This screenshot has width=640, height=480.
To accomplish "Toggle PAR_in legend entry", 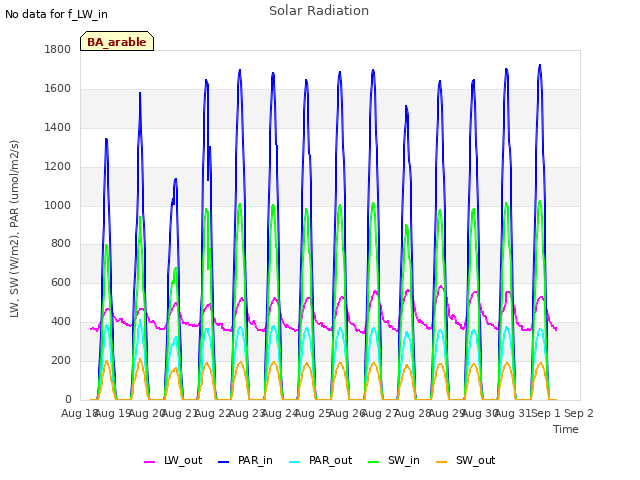I will click(x=245, y=460).
